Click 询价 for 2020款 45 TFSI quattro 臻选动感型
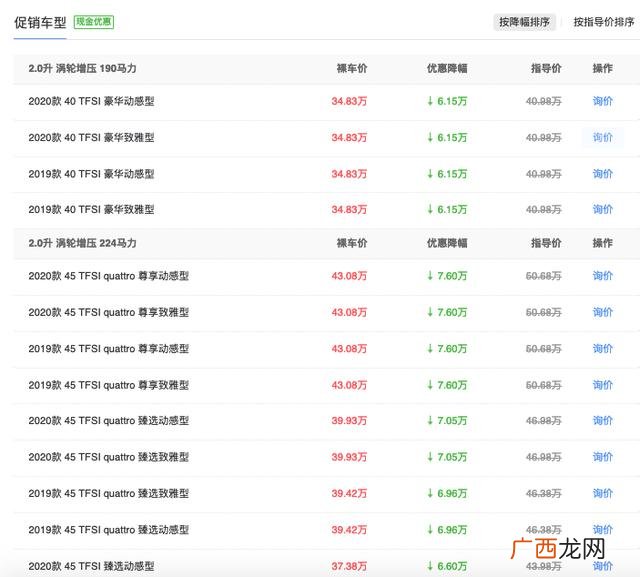640x577 pixels. [x=602, y=420]
